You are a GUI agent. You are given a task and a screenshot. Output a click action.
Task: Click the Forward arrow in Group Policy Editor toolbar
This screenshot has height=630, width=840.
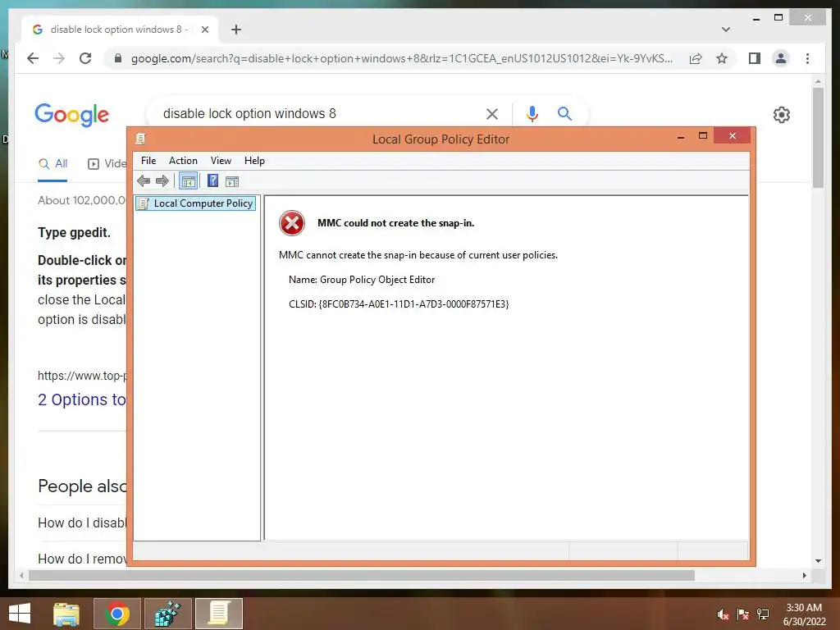162,181
